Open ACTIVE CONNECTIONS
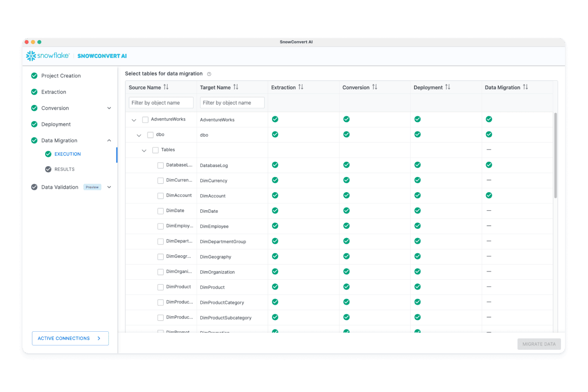The width and height of the screenshot is (588, 392). [x=70, y=338]
